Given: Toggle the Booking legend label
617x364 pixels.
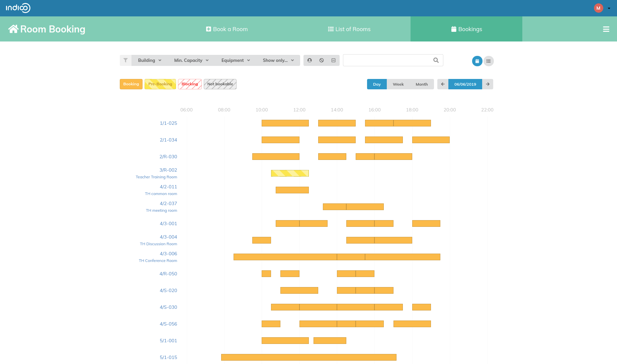Looking at the screenshot, I should tap(131, 84).
